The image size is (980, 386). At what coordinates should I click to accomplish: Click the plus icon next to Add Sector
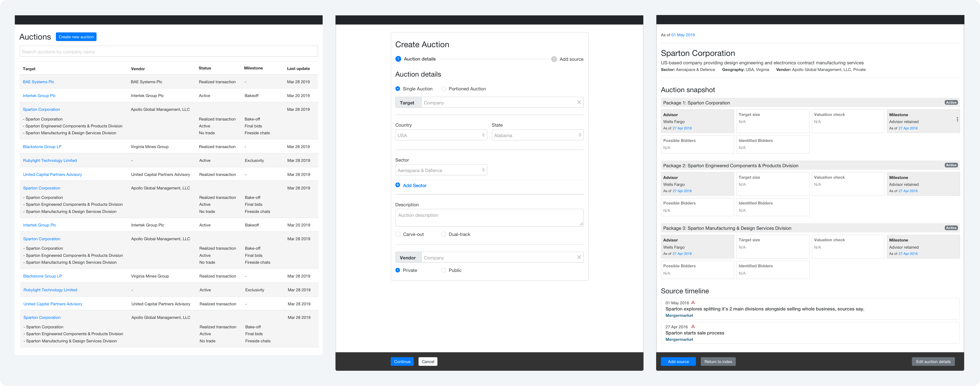coord(398,185)
